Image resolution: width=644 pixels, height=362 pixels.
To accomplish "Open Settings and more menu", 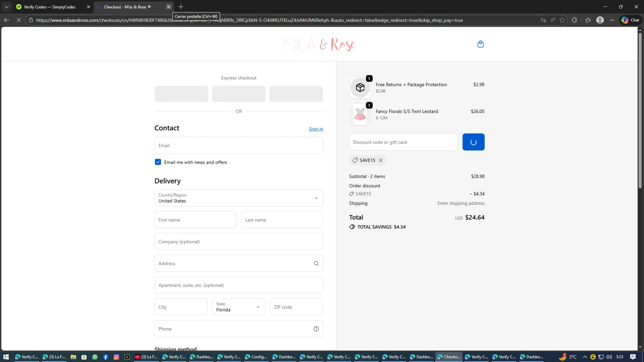I will pyautogui.click(x=612, y=20).
